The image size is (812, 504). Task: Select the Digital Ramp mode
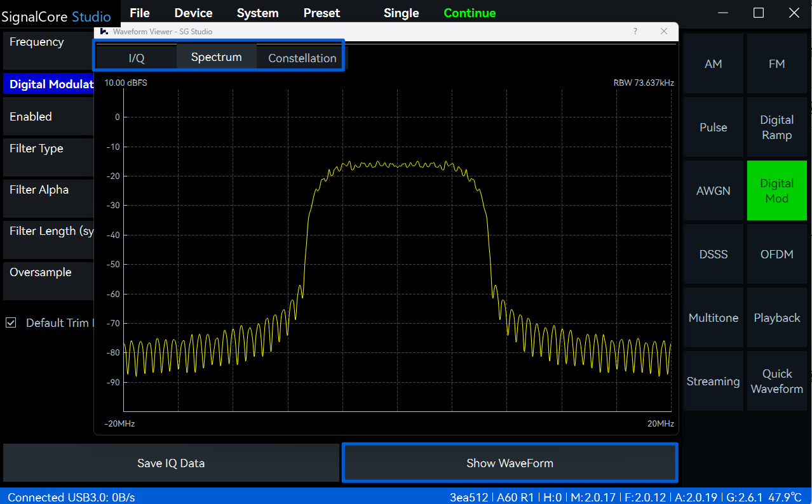point(777,127)
